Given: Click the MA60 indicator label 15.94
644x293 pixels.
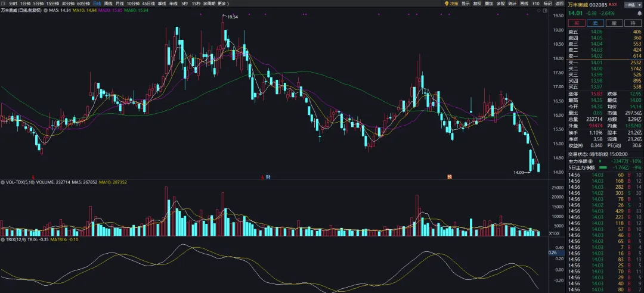Looking at the screenshot, I should pos(137,10).
